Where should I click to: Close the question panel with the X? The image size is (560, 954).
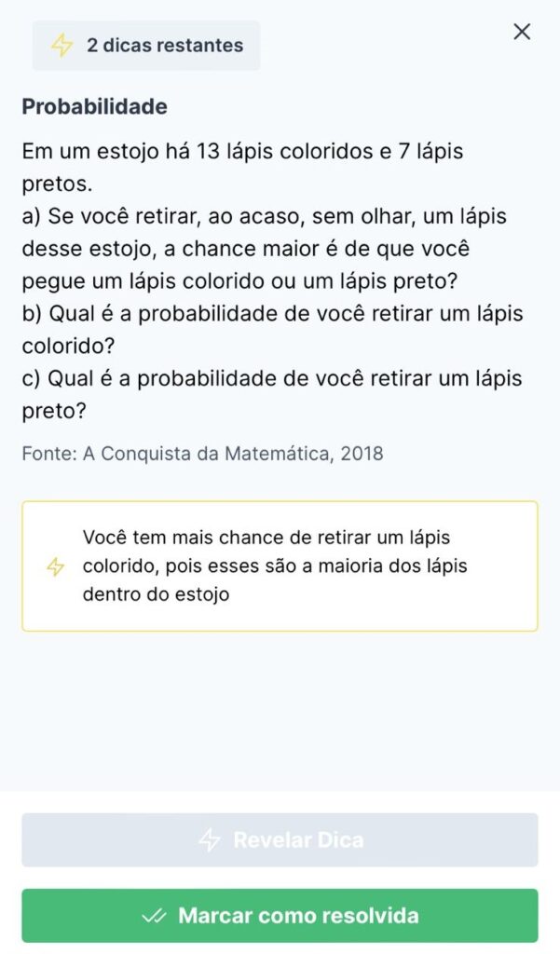pyautogui.click(x=522, y=32)
